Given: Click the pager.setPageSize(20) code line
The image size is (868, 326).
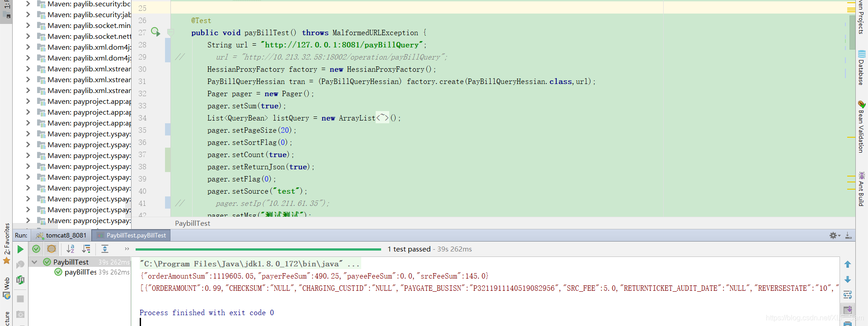Looking at the screenshot, I should [252, 130].
